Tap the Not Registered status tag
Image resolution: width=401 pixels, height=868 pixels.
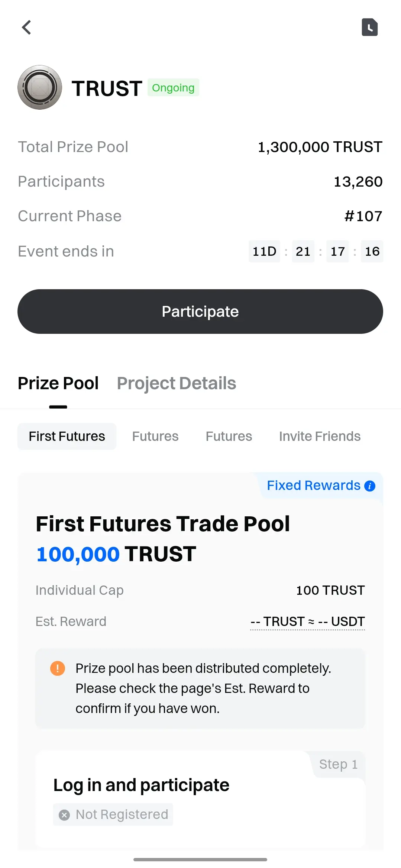tap(113, 814)
